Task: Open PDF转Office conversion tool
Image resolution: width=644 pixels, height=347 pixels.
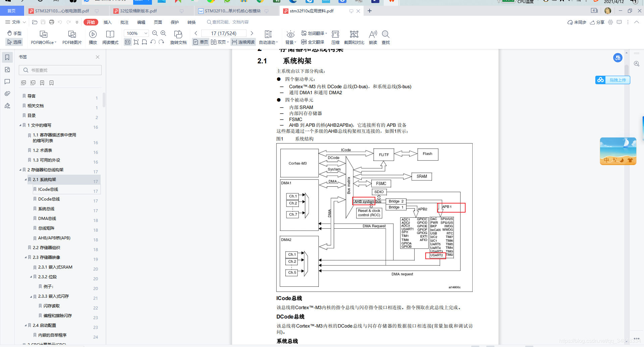Action: click(44, 38)
